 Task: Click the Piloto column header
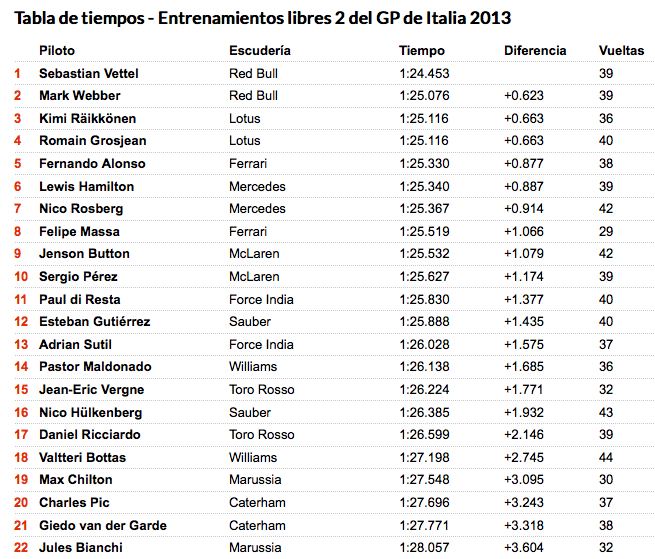[57, 51]
